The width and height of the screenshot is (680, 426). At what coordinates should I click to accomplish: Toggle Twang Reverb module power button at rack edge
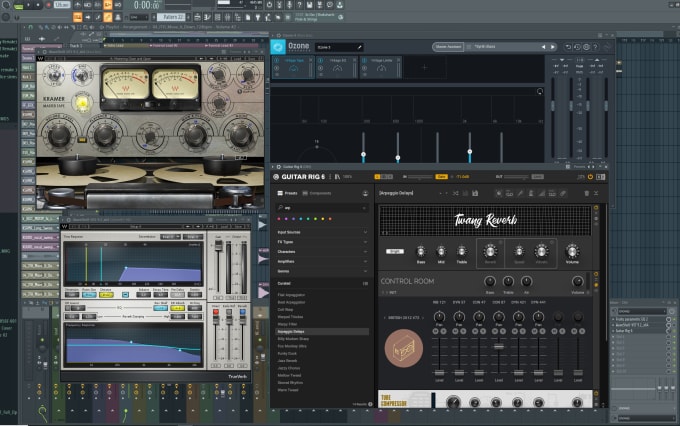coord(596,208)
